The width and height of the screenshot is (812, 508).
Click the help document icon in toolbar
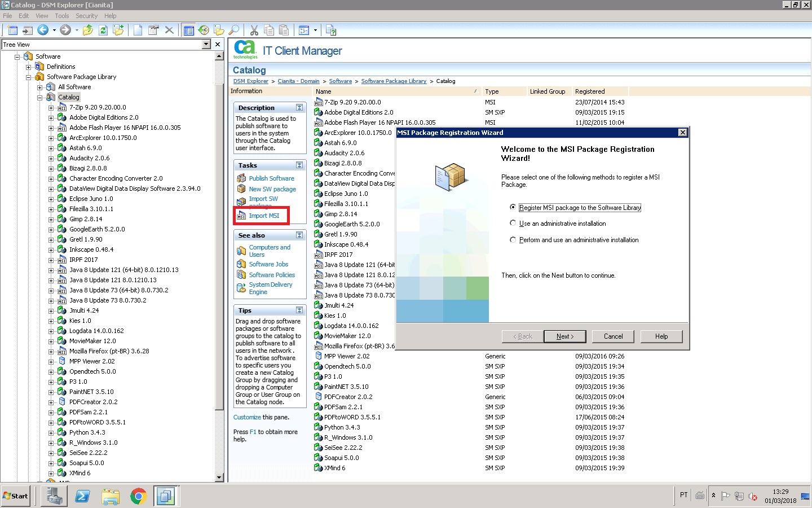tap(331, 30)
